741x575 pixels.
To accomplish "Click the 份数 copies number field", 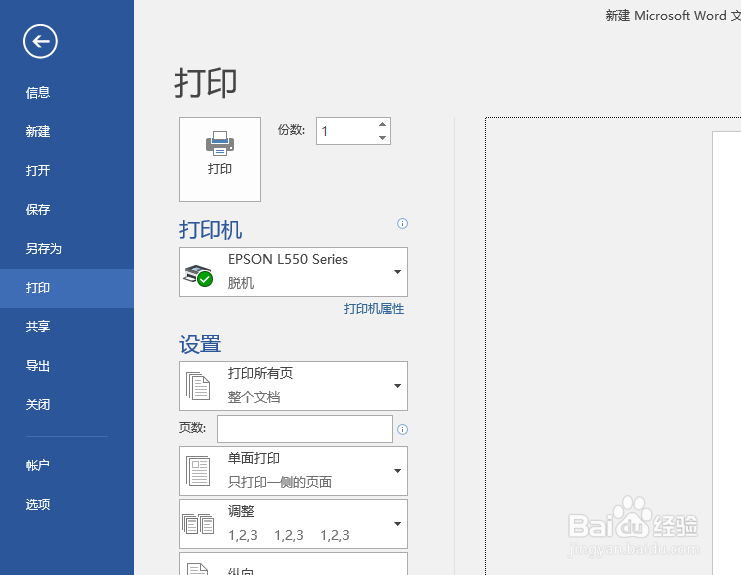I will point(346,131).
